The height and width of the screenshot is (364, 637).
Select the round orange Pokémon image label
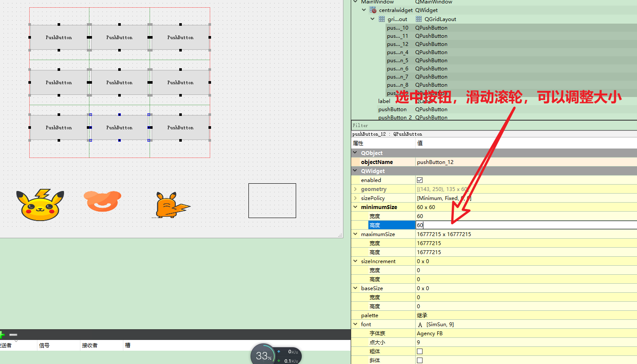click(101, 200)
